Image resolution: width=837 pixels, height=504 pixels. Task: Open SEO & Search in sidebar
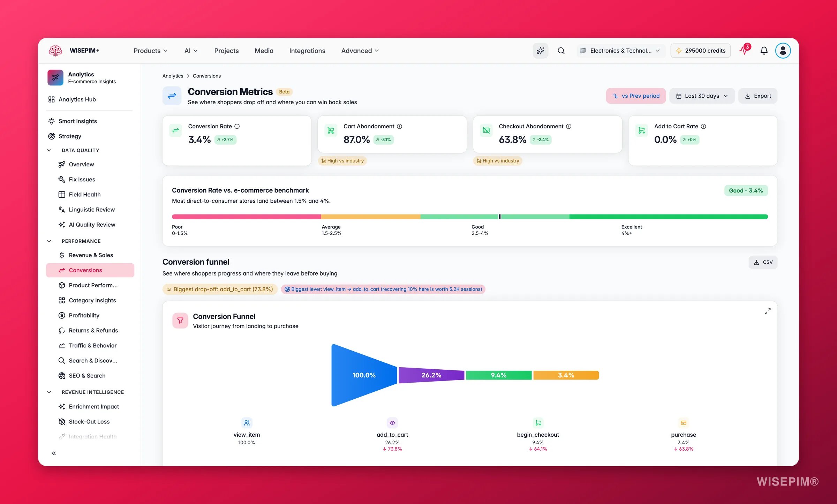pos(90,376)
